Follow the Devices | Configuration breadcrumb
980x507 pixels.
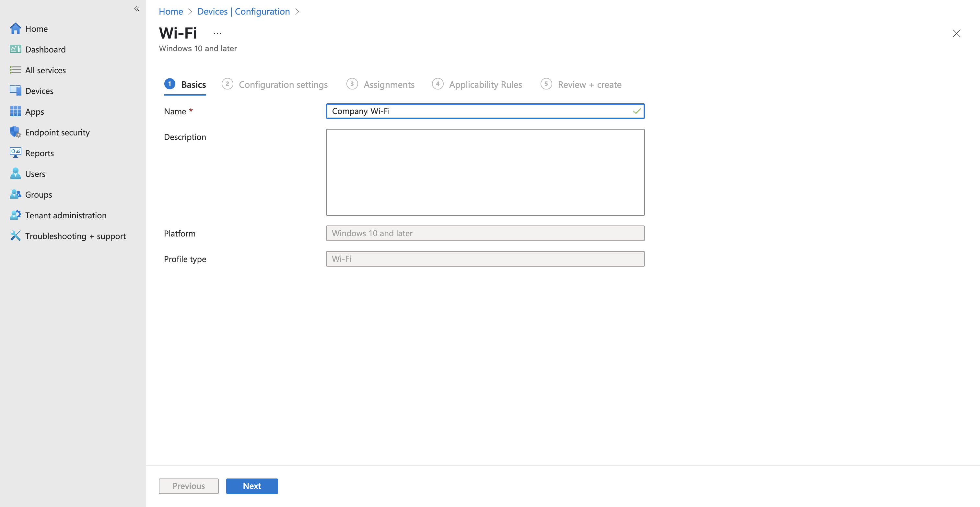243,11
